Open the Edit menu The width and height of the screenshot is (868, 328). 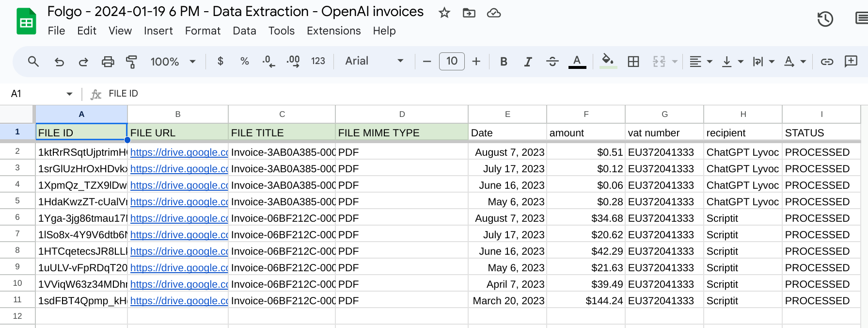tap(87, 31)
